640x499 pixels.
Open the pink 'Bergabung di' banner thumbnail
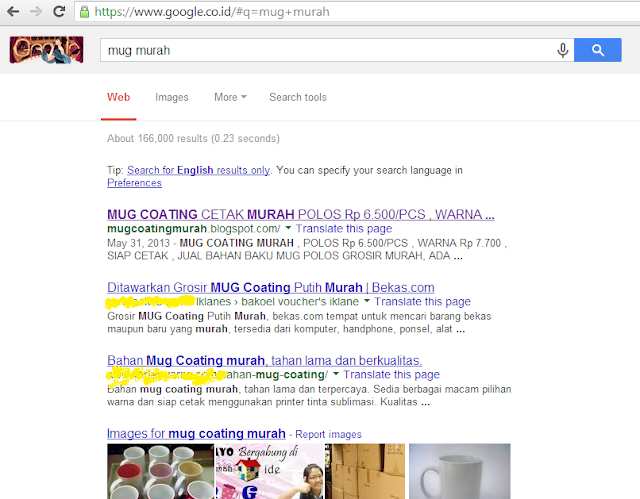click(x=269, y=471)
